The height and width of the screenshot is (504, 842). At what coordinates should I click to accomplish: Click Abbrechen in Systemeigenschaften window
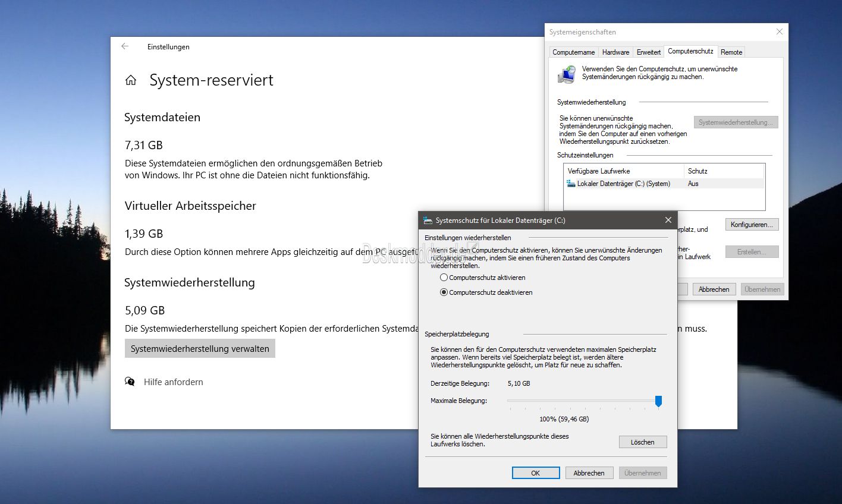point(714,289)
